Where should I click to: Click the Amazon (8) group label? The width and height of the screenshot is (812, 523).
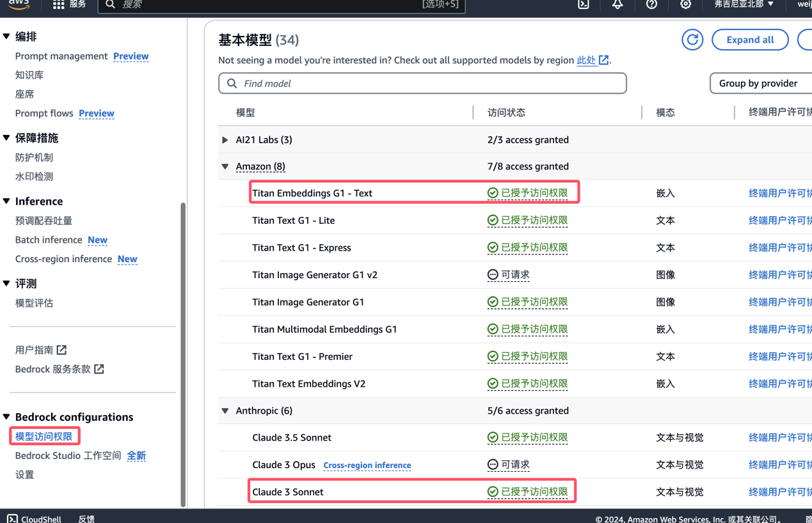click(260, 166)
